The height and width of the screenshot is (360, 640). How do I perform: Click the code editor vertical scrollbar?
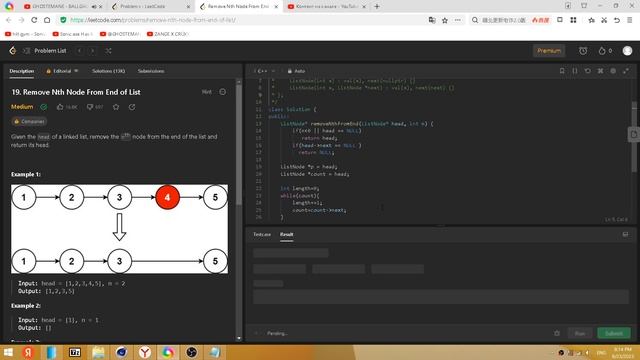[634, 137]
